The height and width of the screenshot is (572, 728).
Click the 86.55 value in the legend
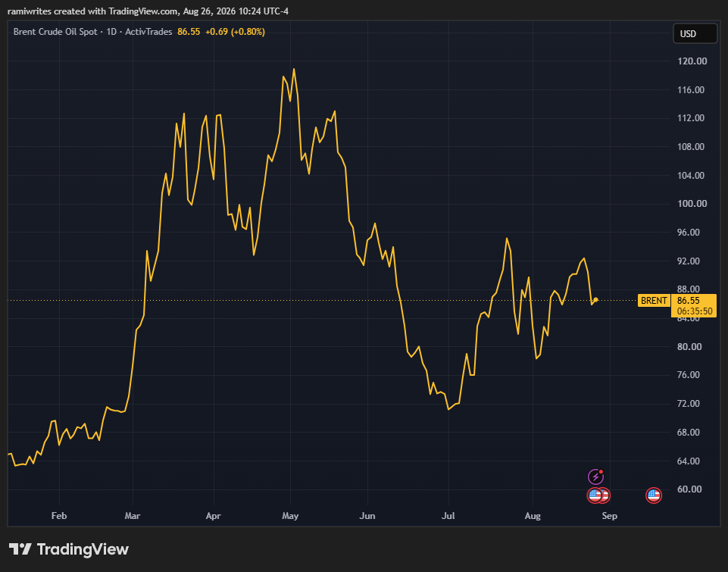(189, 32)
